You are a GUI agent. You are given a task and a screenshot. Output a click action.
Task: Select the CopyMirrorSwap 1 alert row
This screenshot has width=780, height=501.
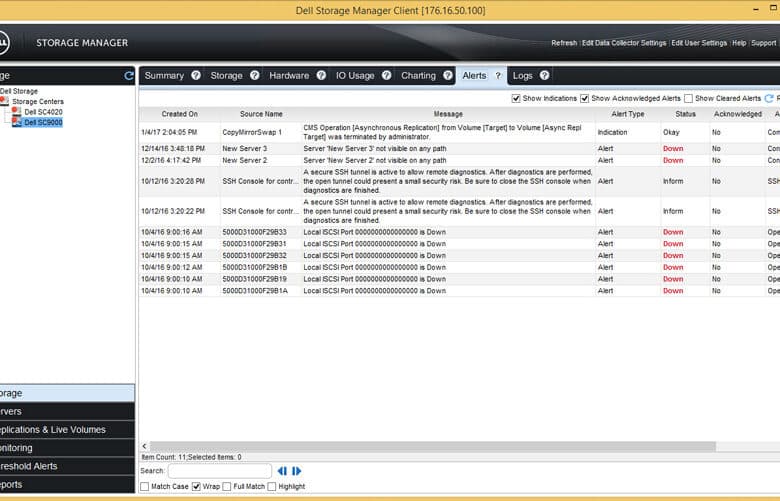pyautogui.click(x=459, y=132)
